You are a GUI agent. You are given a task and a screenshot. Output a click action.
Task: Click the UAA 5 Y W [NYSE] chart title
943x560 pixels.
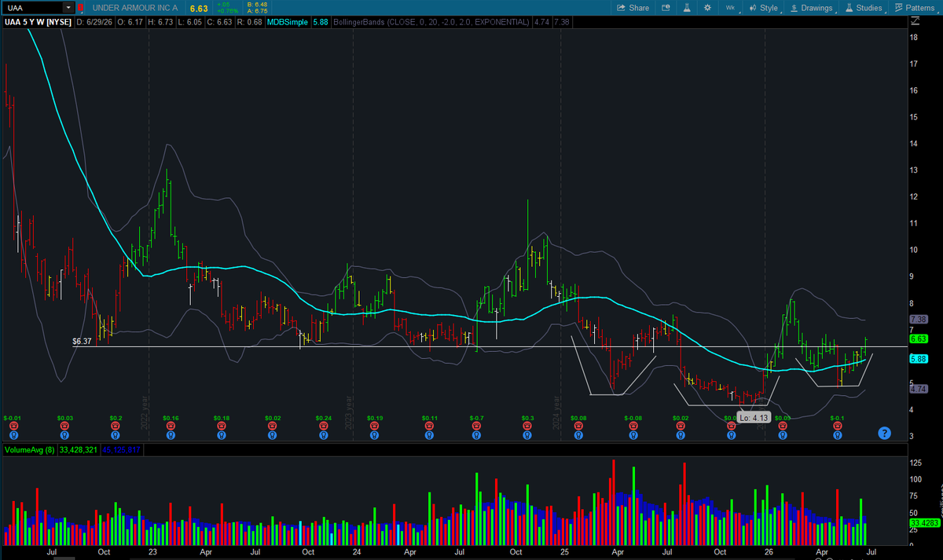click(38, 22)
